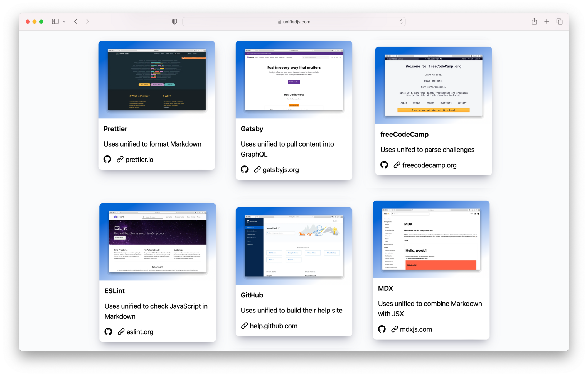The image size is (588, 376).
Task: Click the freeCodeCamp screenshot thumbnail
Action: point(433,85)
